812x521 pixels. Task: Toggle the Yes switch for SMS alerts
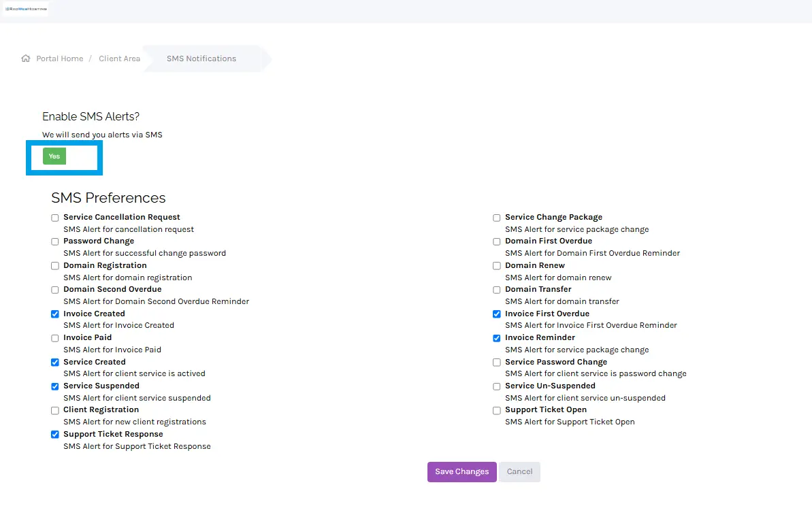pos(54,156)
